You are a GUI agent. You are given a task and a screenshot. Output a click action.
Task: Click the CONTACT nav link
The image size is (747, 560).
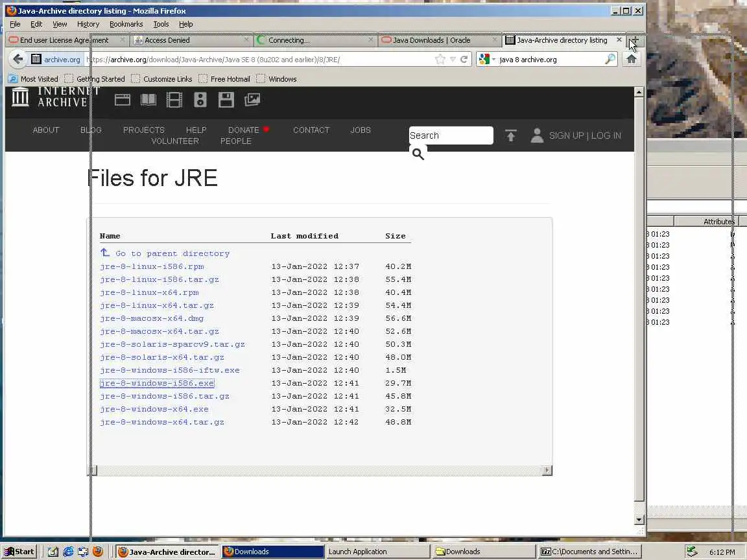point(311,130)
